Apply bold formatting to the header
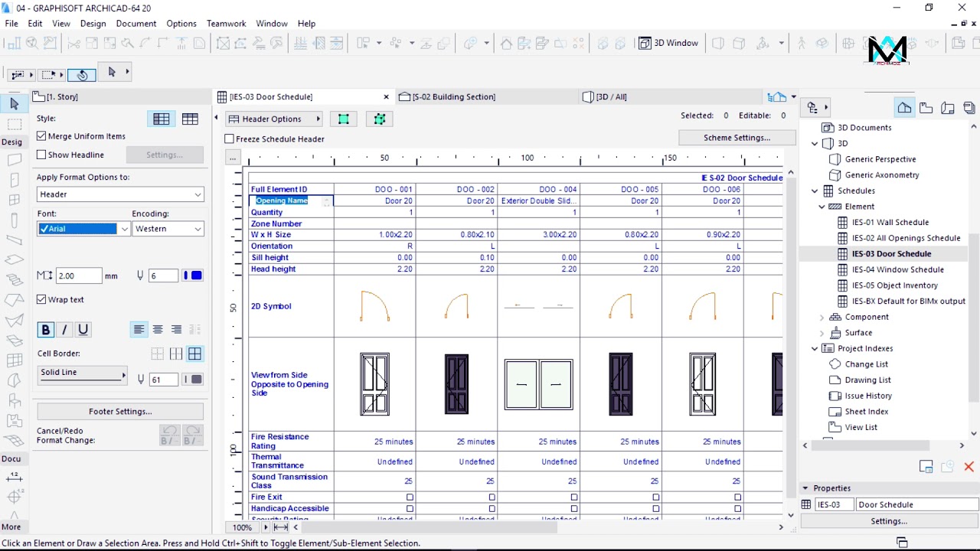The height and width of the screenshot is (551, 980). (x=46, y=330)
